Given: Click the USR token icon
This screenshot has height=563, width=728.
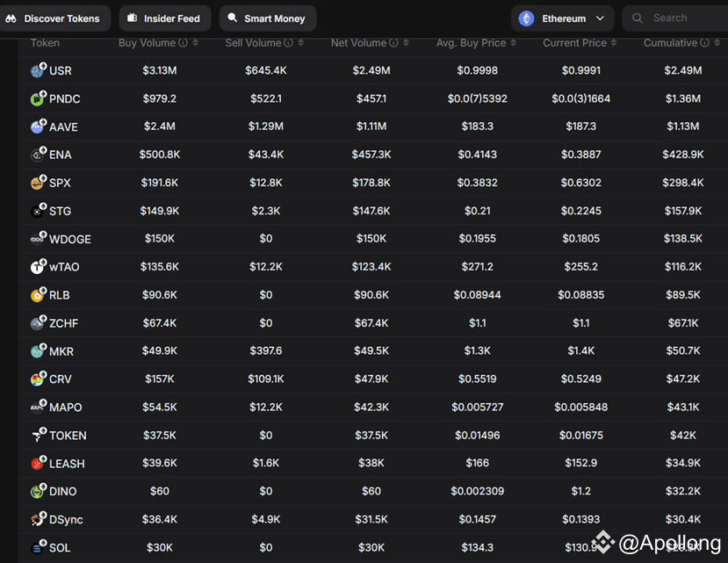Looking at the screenshot, I should (39, 70).
